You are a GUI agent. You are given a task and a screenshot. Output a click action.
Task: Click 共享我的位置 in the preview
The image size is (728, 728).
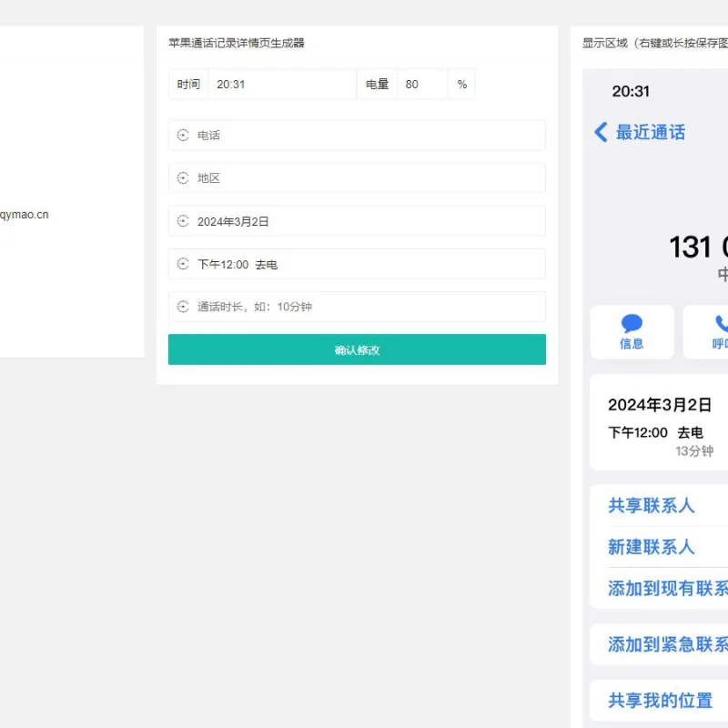(661, 700)
